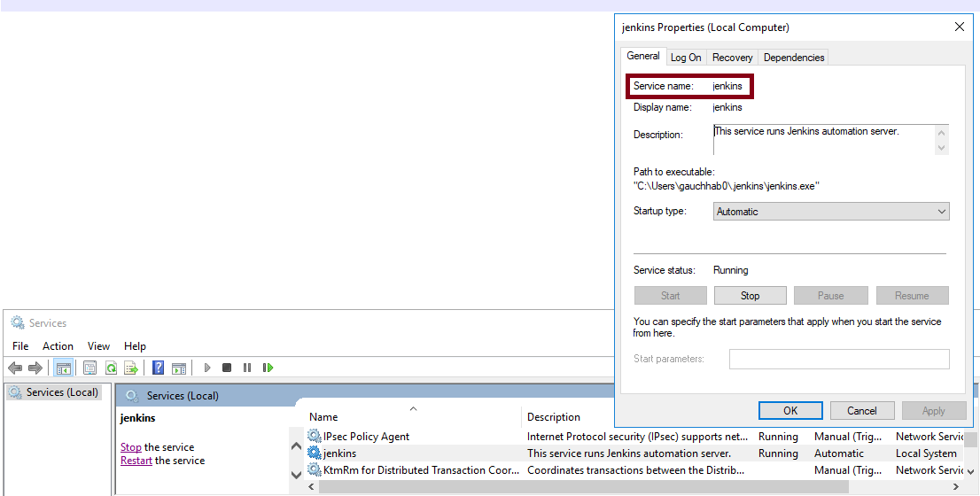980x496 pixels.
Task: Click the Resume button in jenkins Properties
Action: coord(913,296)
